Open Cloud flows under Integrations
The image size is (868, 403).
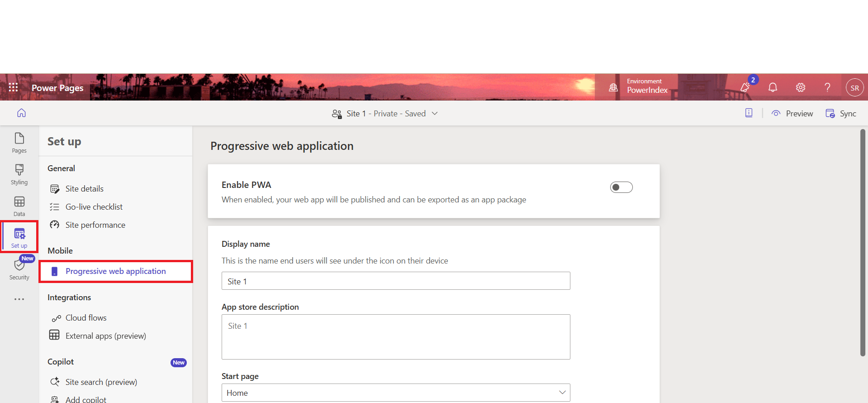[86, 318]
